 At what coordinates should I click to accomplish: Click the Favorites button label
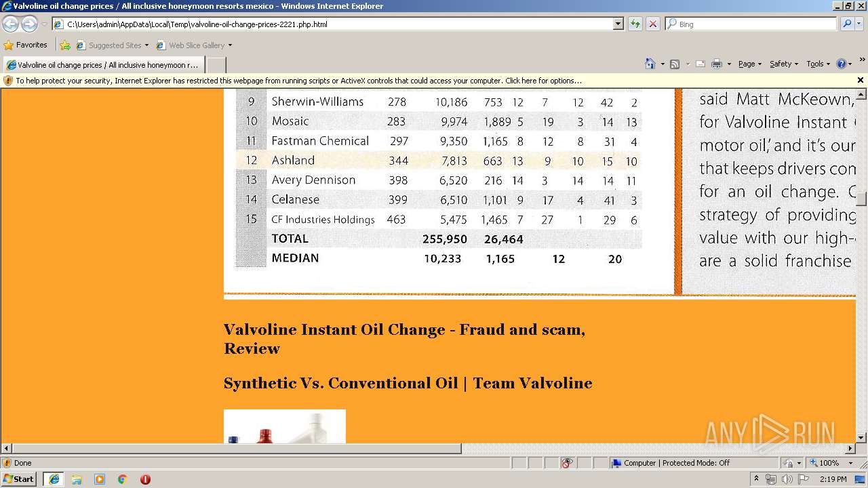(32, 45)
